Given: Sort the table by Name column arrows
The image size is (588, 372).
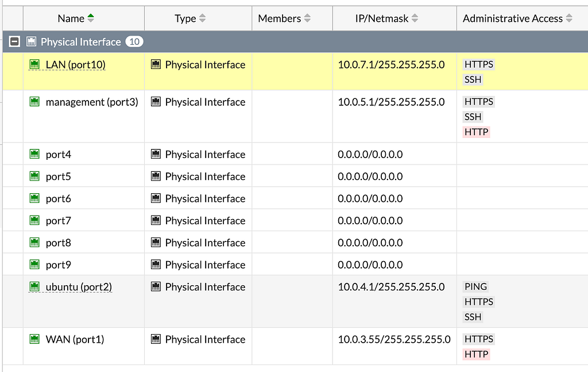Looking at the screenshot, I should coord(91,18).
